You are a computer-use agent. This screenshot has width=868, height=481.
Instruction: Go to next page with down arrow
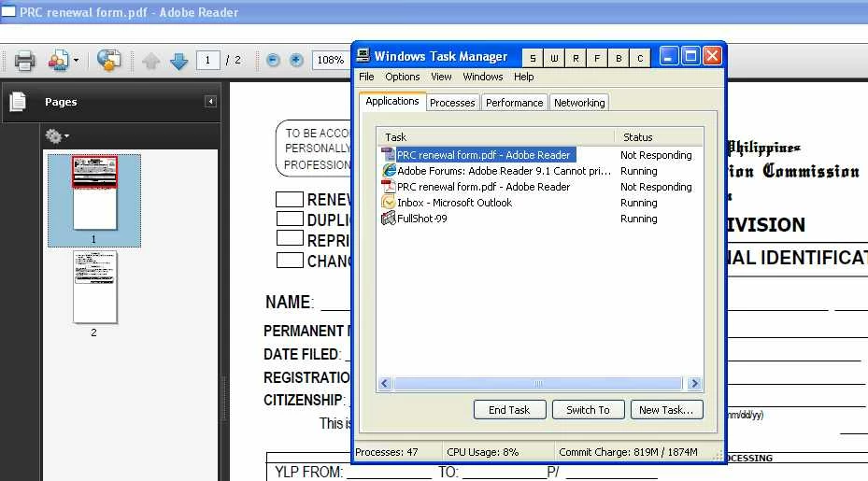(x=178, y=61)
